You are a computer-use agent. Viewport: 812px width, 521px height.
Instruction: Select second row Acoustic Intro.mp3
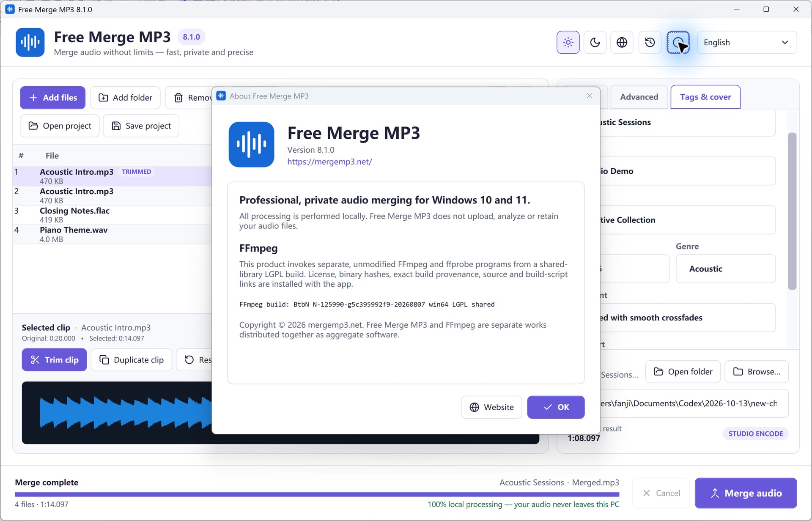click(112, 196)
